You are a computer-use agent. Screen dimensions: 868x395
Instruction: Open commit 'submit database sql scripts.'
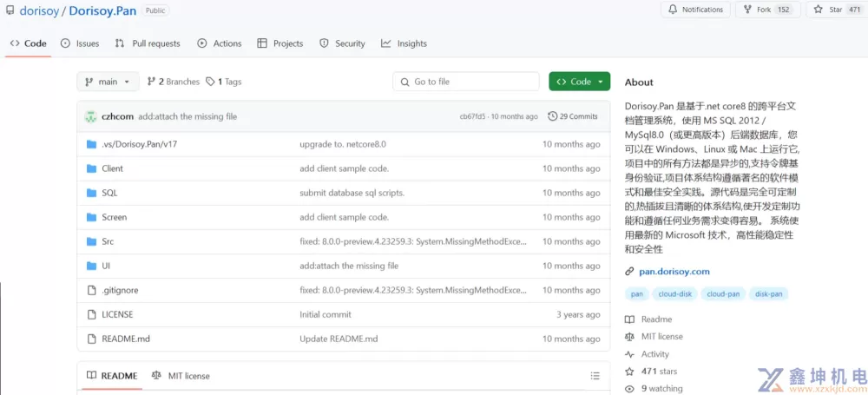click(352, 193)
